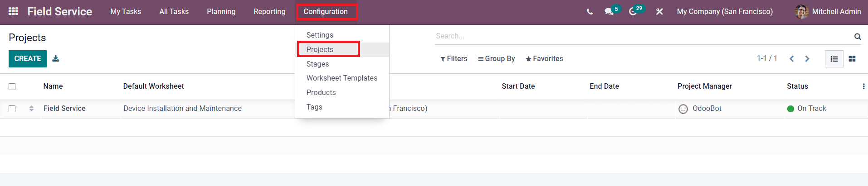This screenshot has height=186, width=868.
Task: Click the download export icon
Action: pyautogui.click(x=56, y=58)
